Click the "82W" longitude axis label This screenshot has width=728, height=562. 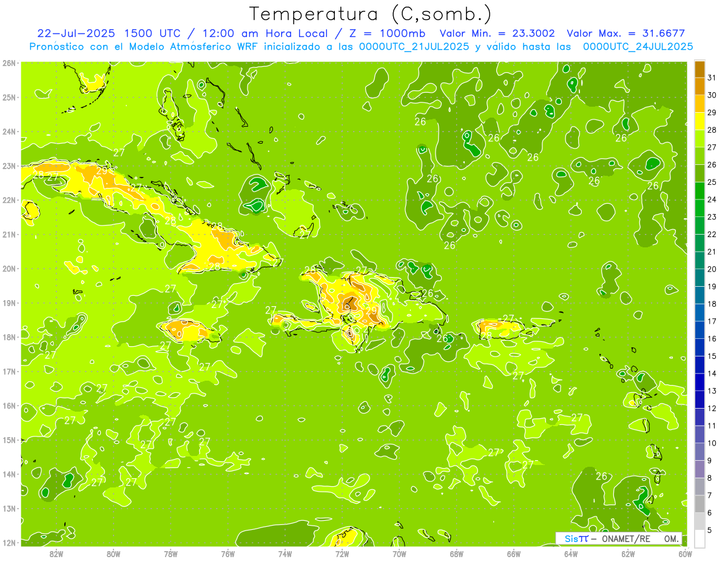(56, 554)
